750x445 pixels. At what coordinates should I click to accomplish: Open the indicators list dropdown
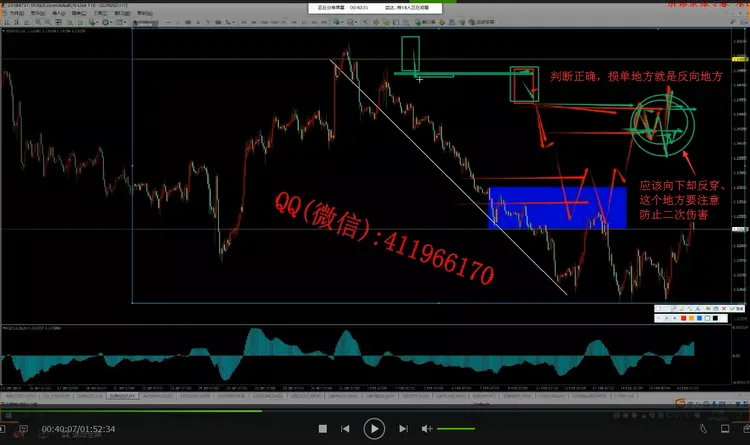point(93,22)
